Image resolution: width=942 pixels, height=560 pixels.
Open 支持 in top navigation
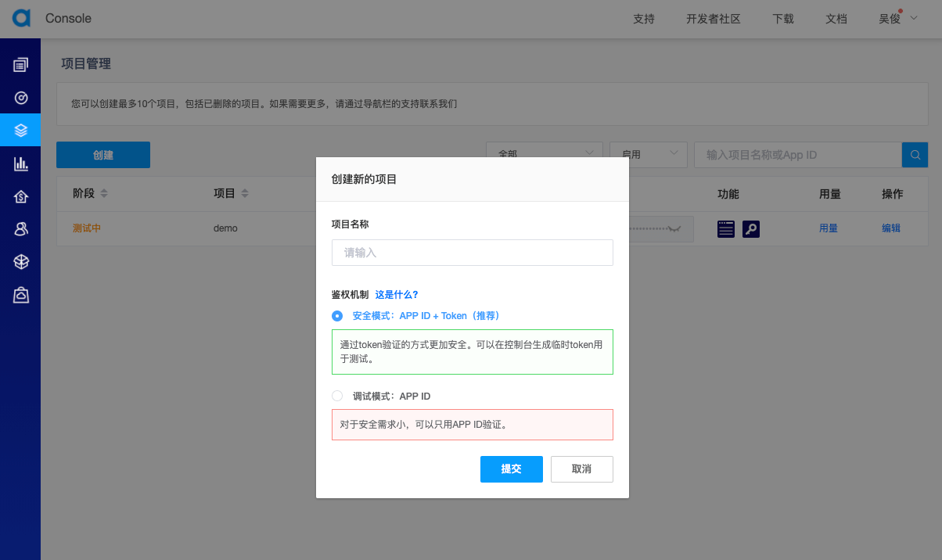644,19
